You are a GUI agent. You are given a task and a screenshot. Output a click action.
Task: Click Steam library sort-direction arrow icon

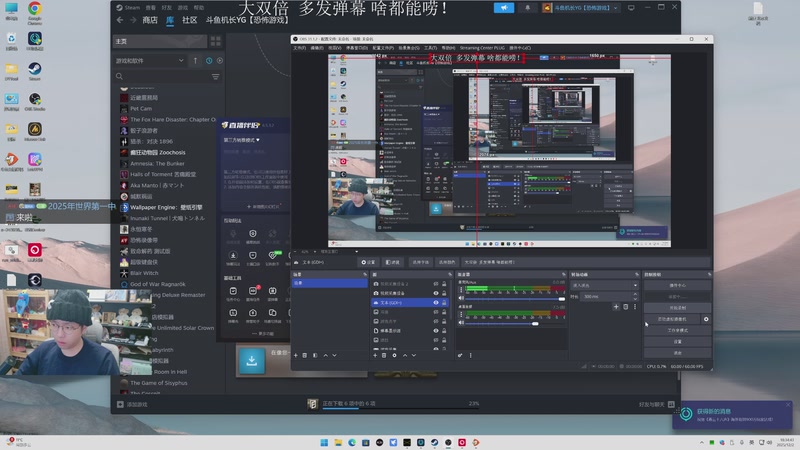(x=195, y=61)
